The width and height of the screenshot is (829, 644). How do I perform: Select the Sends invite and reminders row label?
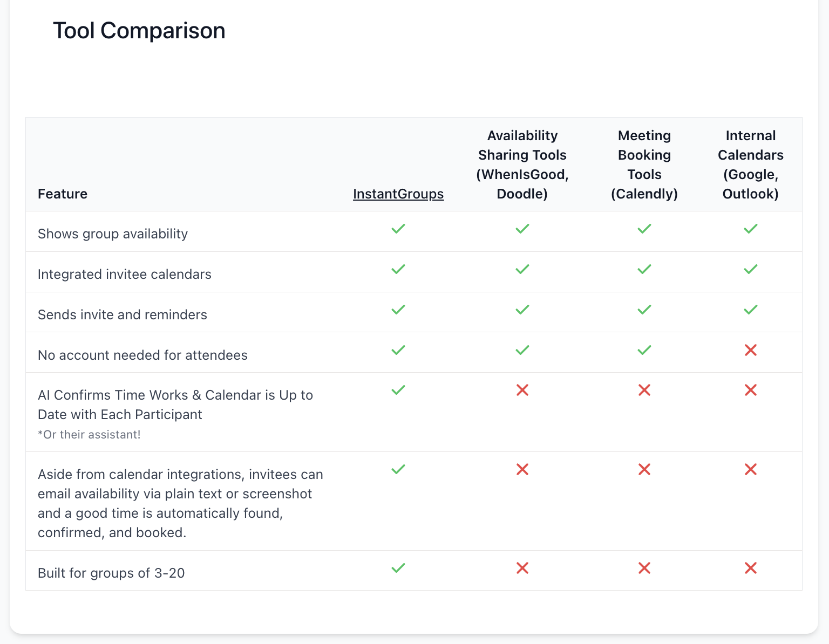pos(123,314)
